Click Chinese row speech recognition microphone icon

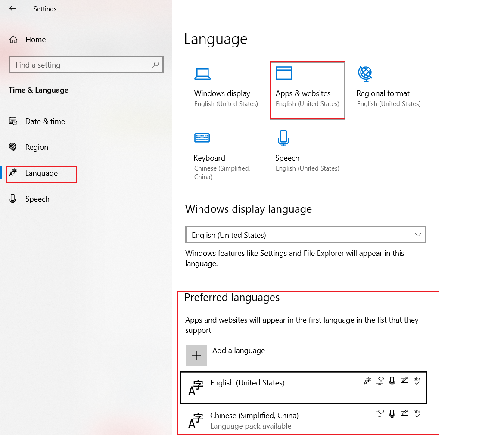pyautogui.click(x=392, y=413)
